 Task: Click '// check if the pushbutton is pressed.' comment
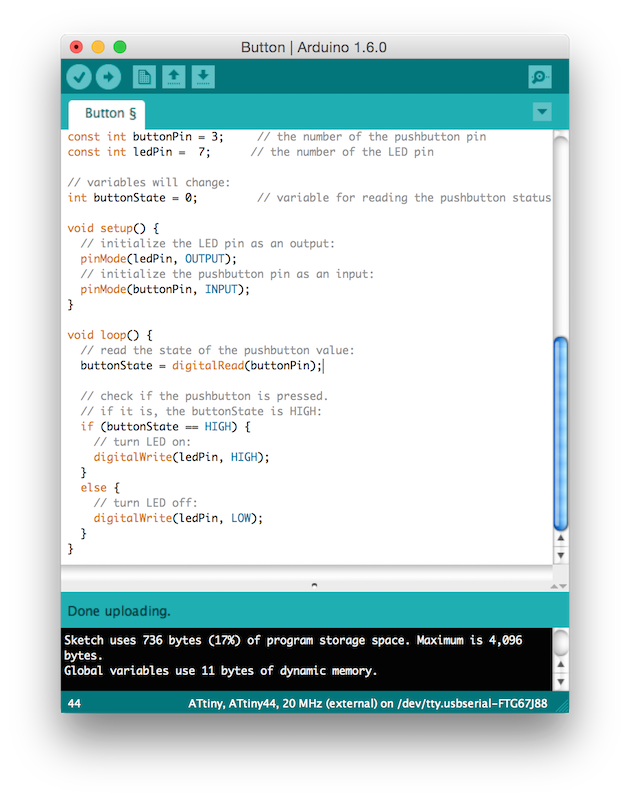click(204, 396)
